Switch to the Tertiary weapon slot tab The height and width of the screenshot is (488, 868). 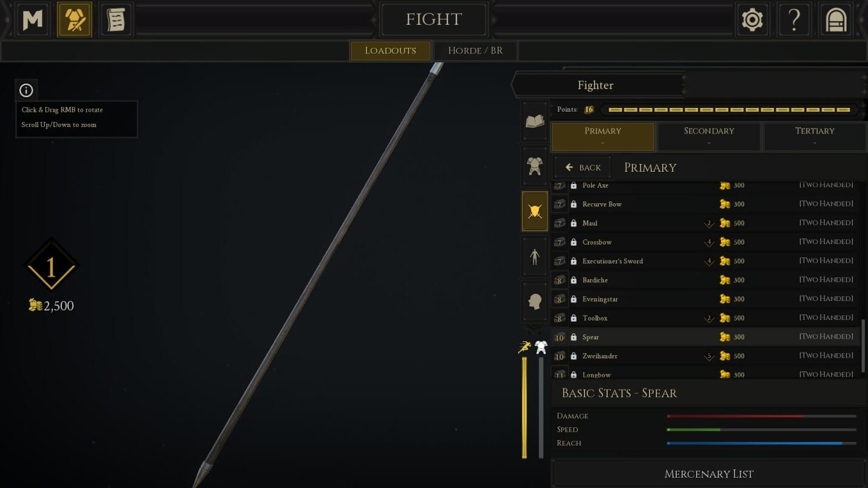pos(815,137)
